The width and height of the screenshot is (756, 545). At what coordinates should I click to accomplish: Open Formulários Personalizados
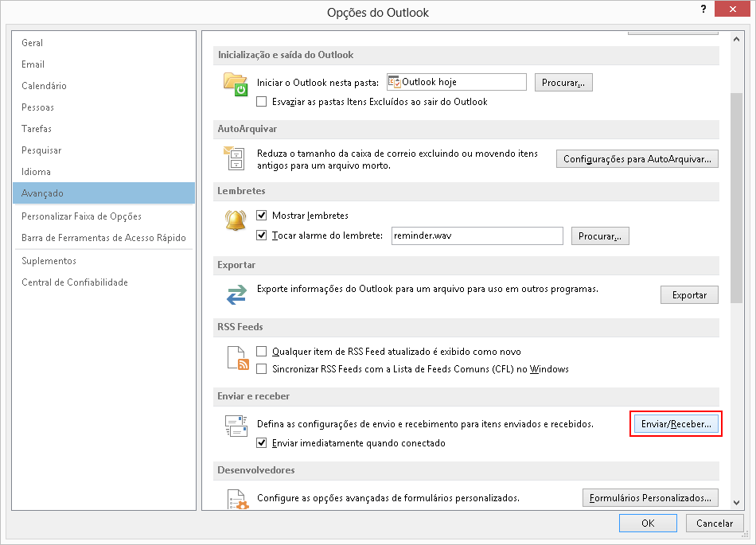pos(650,498)
